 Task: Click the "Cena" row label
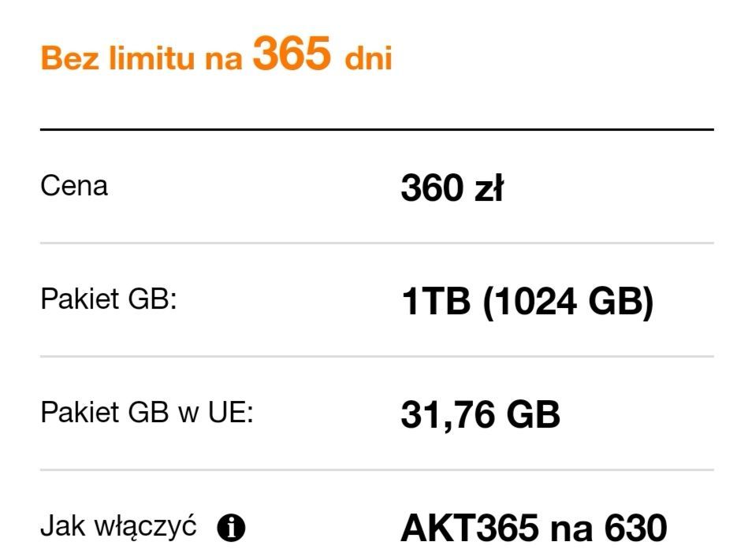[74, 187]
